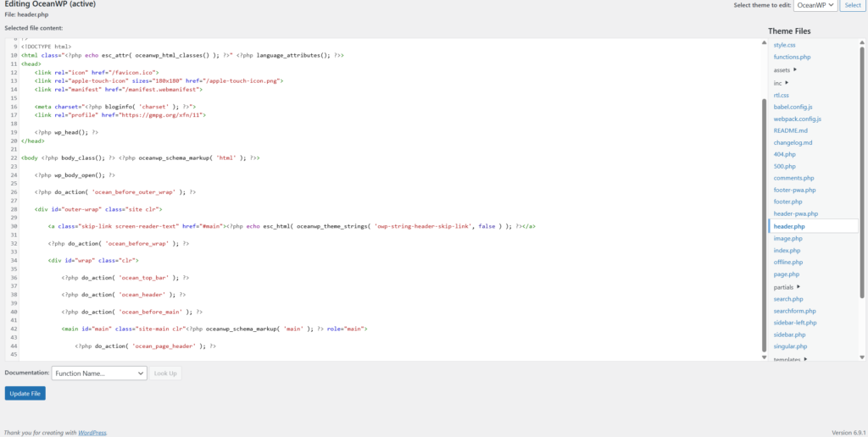The image size is (868, 437).
Task: Place cursor on the wp_head() code line
Action: [66, 133]
